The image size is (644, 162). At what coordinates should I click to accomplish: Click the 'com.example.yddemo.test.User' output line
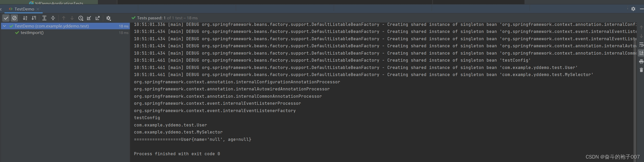click(171, 125)
